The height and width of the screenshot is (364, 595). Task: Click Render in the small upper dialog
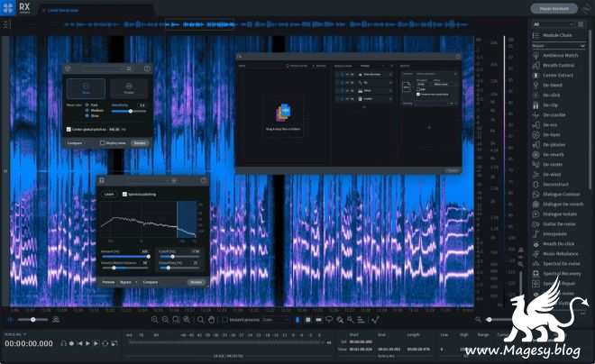pos(140,143)
